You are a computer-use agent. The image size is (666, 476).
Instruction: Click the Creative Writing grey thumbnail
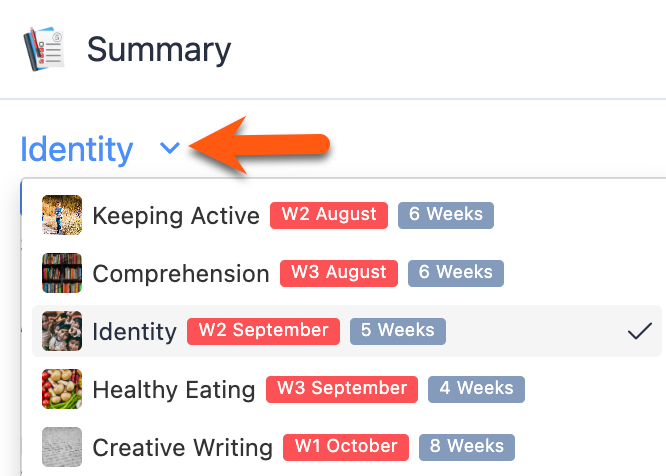coord(62,447)
